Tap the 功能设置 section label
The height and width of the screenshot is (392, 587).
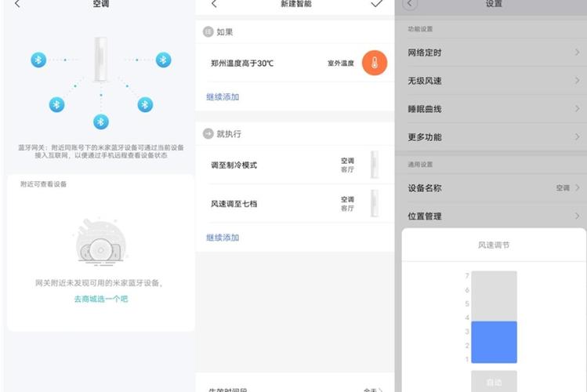(x=420, y=29)
